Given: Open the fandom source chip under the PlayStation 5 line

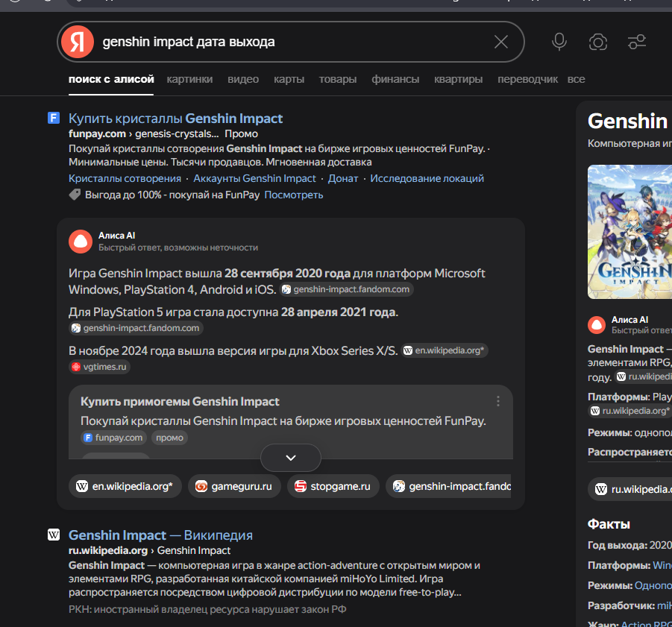Looking at the screenshot, I should pyautogui.click(x=136, y=328).
